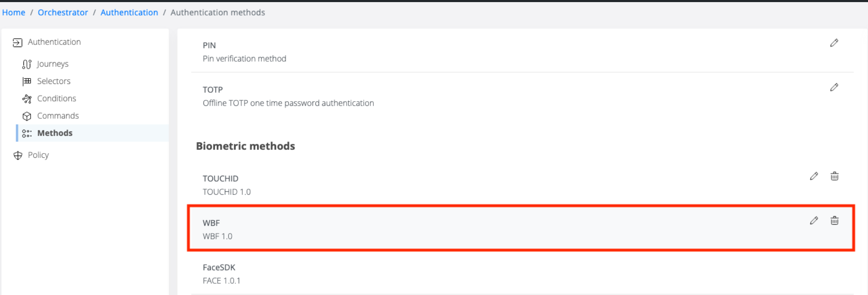Open the Policy section
Screen dimensions: 868x295
(x=38, y=155)
